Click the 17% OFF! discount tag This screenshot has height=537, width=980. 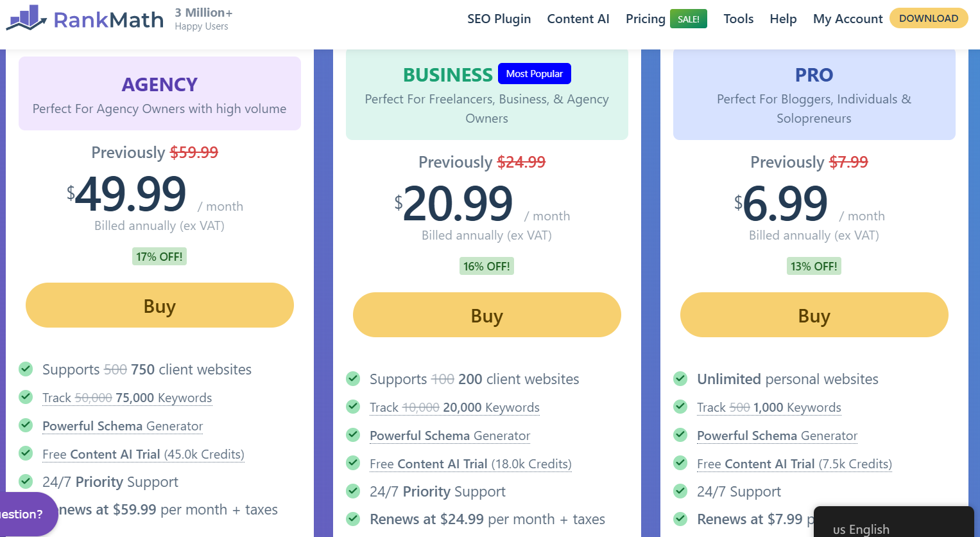(159, 256)
